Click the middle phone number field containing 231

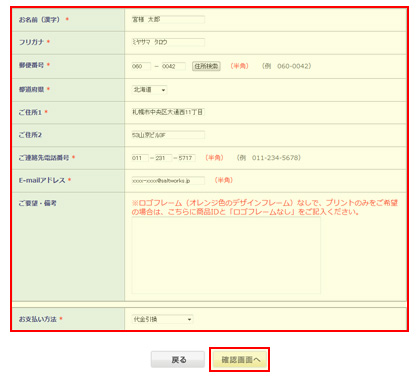point(163,158)
